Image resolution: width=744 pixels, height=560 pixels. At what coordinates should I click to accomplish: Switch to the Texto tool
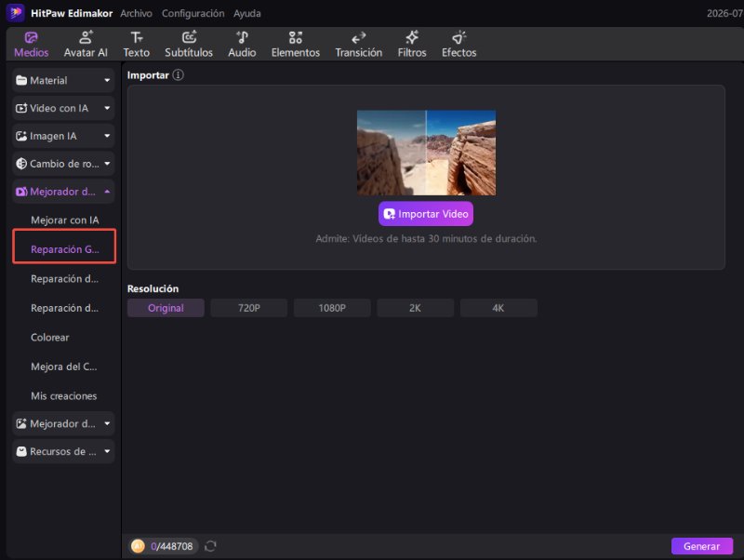point(137,45)
